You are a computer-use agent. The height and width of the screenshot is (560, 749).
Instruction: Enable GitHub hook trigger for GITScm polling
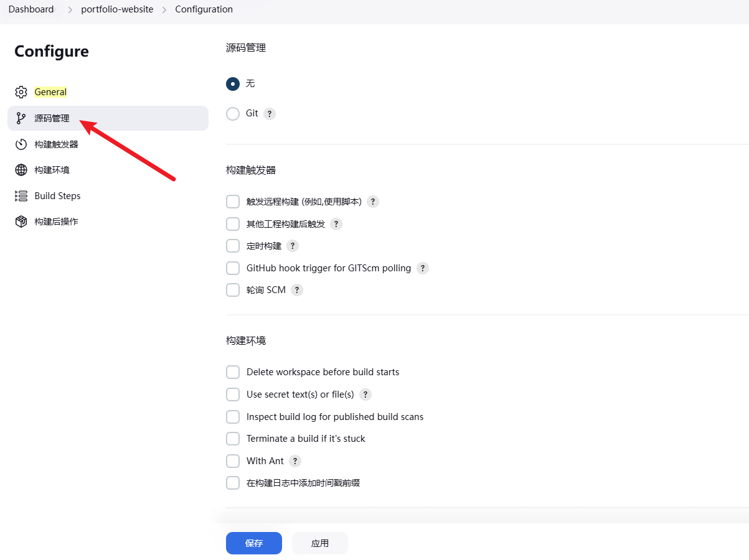(x=233, y=268)
